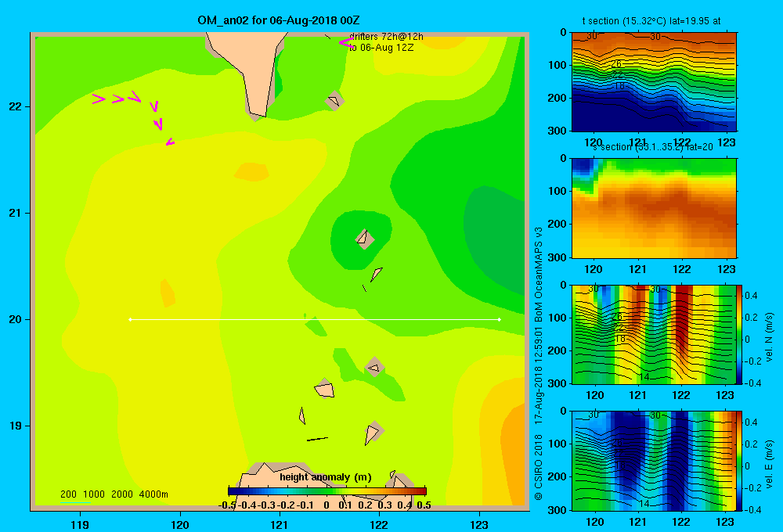Click the title OM_an02 for 06-Aug-2018 00Z
The height and width of the screenshot is (532, 783).
(x=279, y=20)
